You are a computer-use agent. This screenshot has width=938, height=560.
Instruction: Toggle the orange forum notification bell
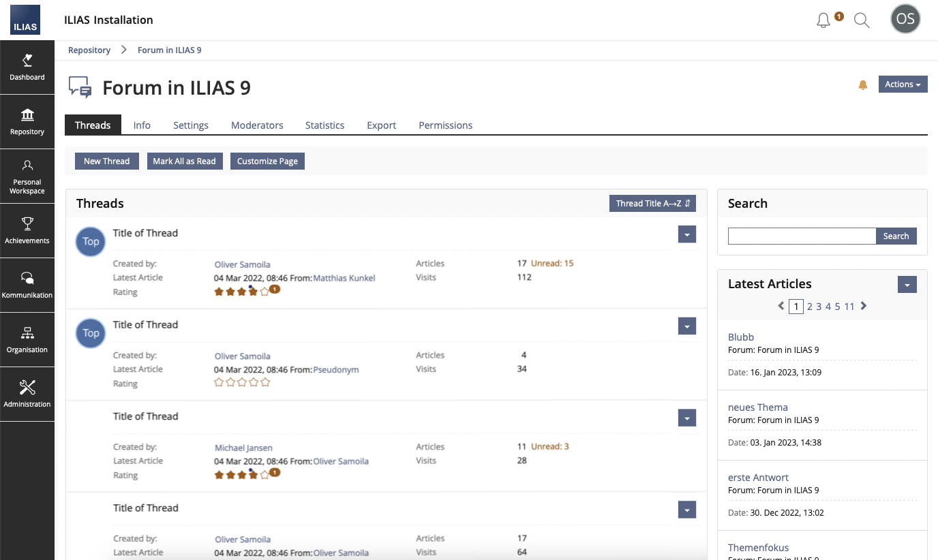point(863,85)
